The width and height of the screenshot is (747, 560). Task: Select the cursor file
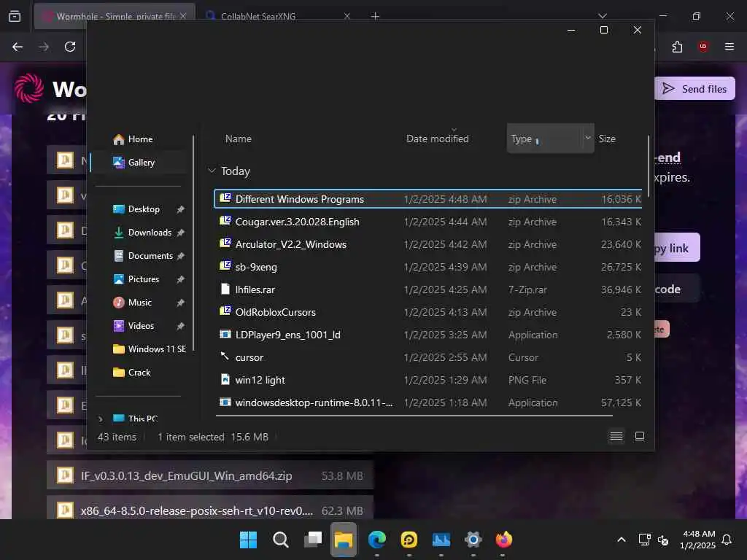(x=428, y=357)
